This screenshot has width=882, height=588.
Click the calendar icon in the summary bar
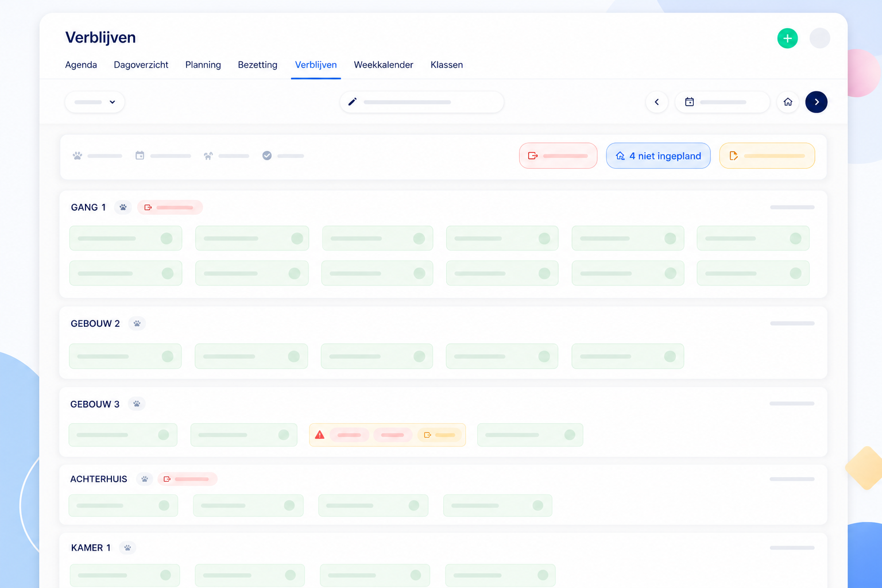point(140,156)
